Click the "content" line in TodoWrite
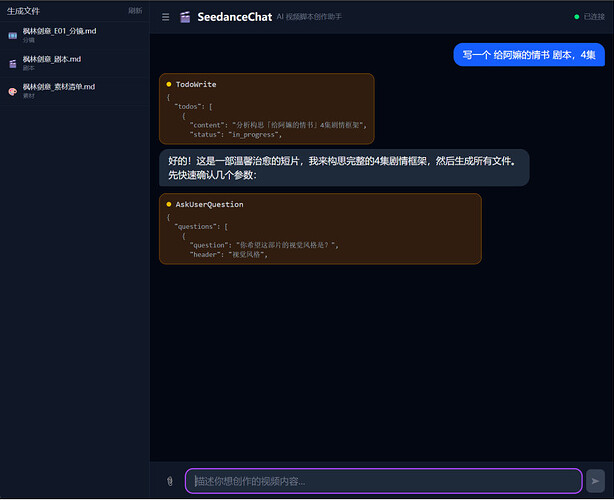Screen dimensions: 614x500 click(278, 125)
